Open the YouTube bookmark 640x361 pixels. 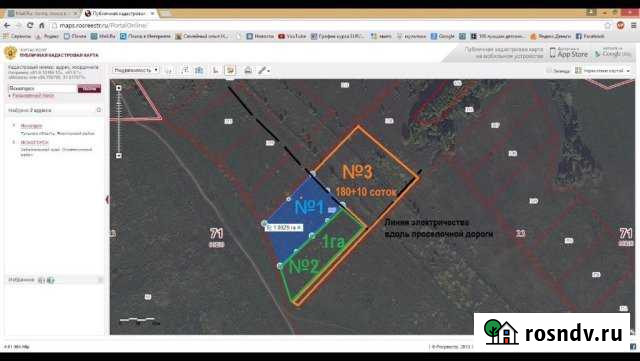(292, 36)
